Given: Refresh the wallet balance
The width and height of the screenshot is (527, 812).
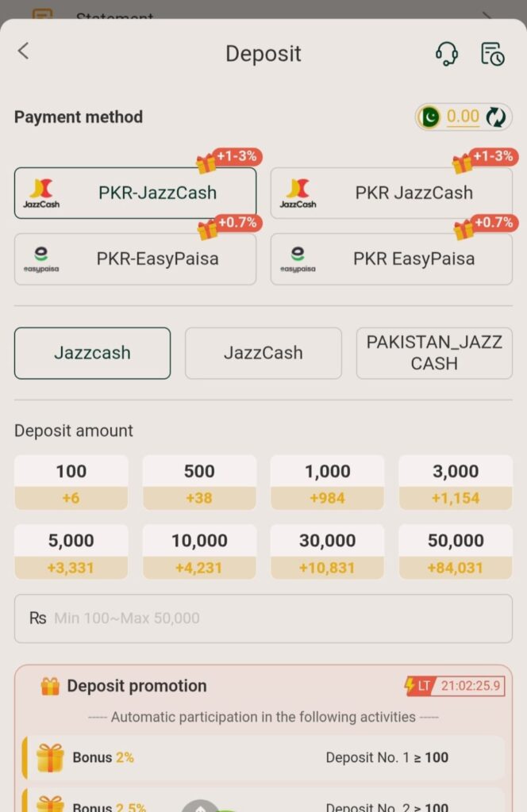Looking at the screenshot, I should click(496, 117).
